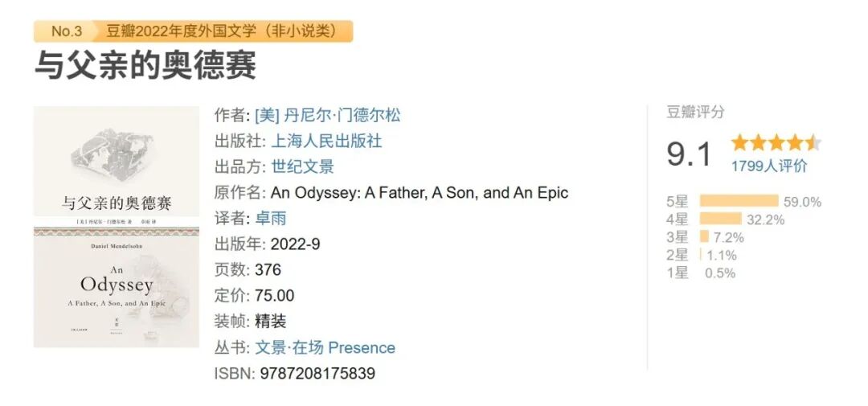Open the 文景·在场 Presence series link
The image size is (868, 406).
click(x=325, y=347)
